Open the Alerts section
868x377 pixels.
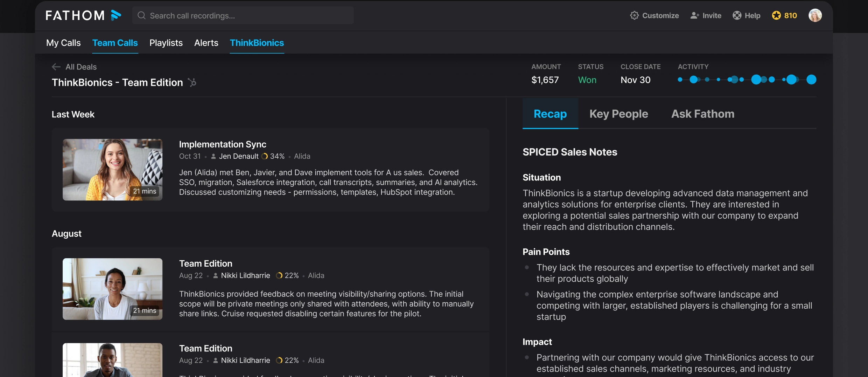coord(206,43)
